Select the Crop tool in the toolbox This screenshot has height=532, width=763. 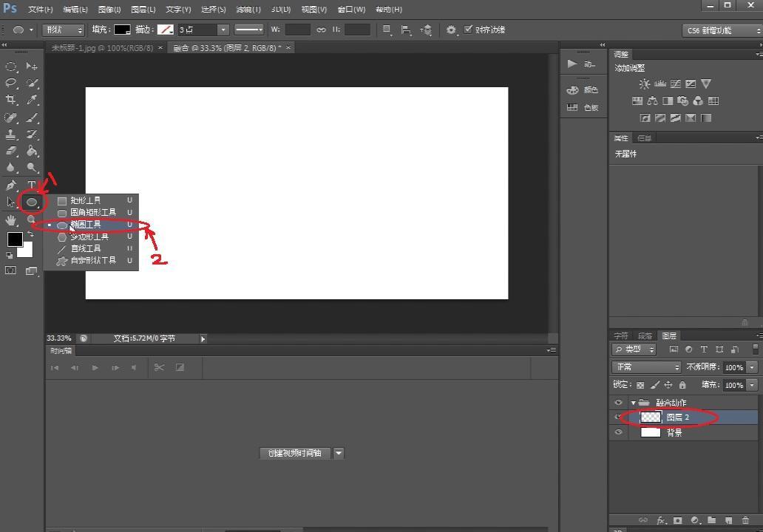click(x=11, y=100)
